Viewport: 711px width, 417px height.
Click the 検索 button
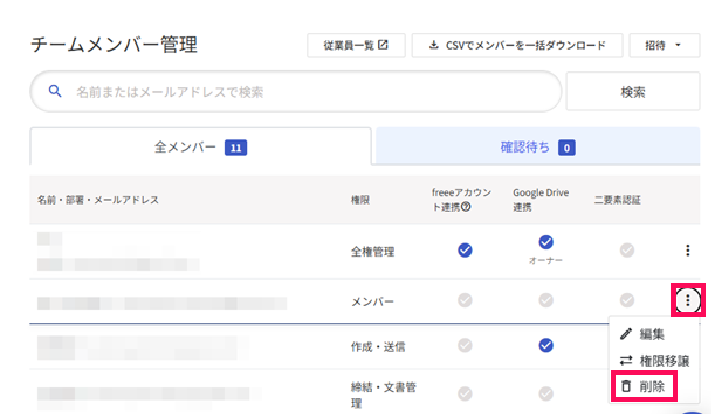(x=633, y=92)
